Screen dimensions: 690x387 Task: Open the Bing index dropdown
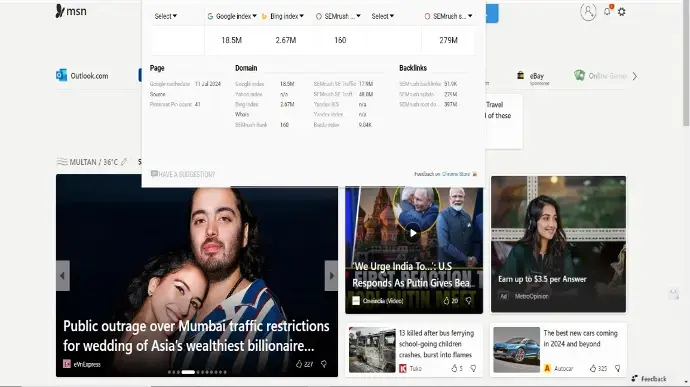click(x=283, y=16)
